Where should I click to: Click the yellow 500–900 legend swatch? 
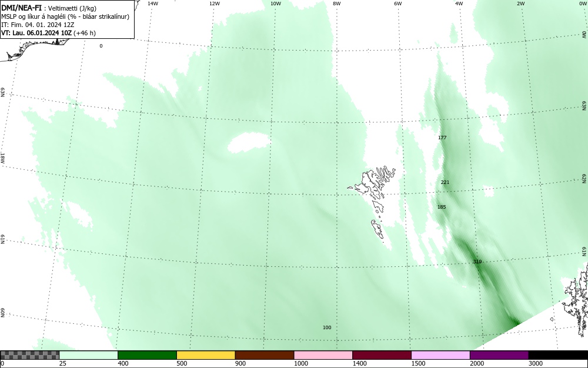[x=206, y=355]
